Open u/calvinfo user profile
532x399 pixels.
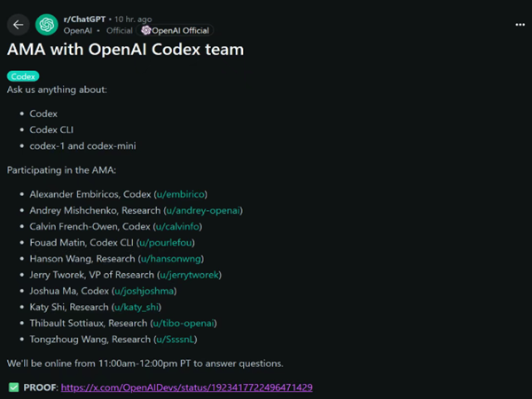click(x=177, y=226)
